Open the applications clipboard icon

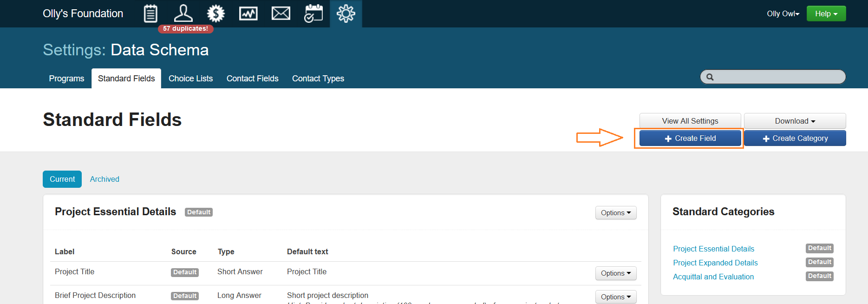(150, 13)
